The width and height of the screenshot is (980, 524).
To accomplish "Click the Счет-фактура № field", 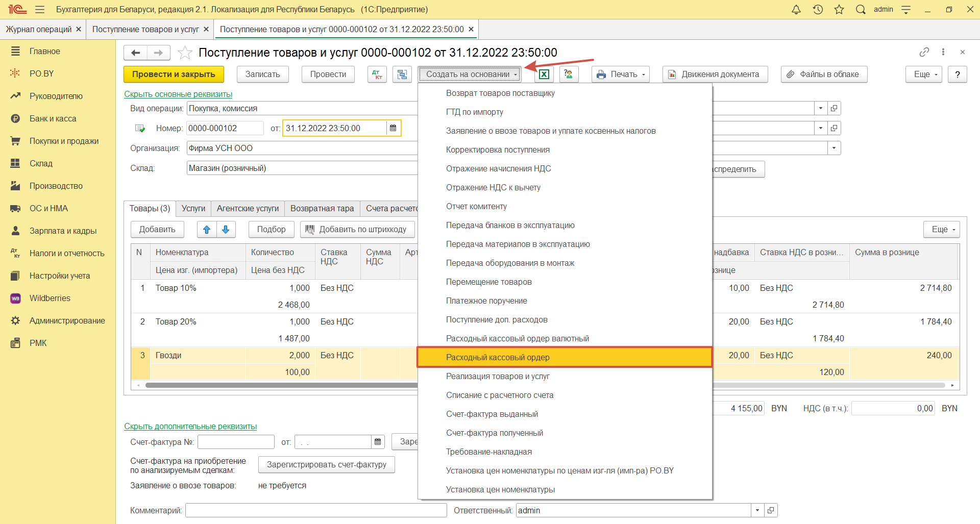I will [236, 442].
